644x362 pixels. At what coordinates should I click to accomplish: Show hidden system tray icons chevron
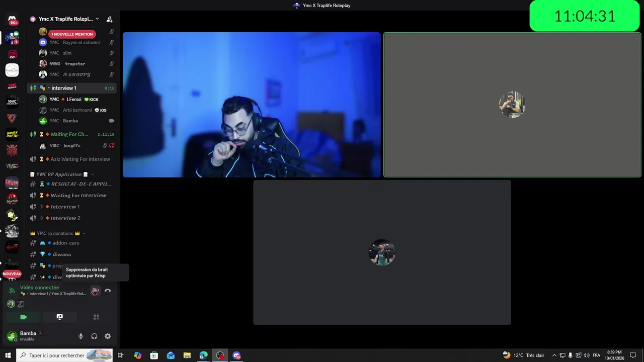[x=554, y=355]
